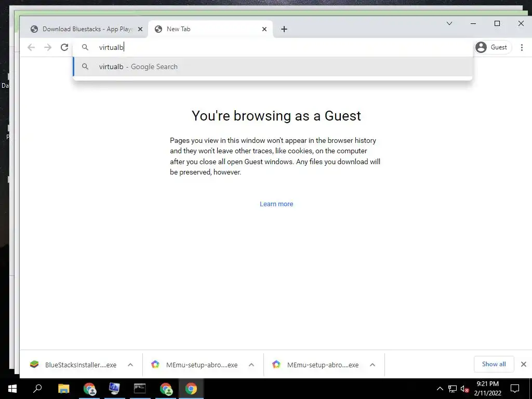This screenshot has height=399, width=532.
Task: Select the virtualb Google Search suggestion
Action: [273, 67]
